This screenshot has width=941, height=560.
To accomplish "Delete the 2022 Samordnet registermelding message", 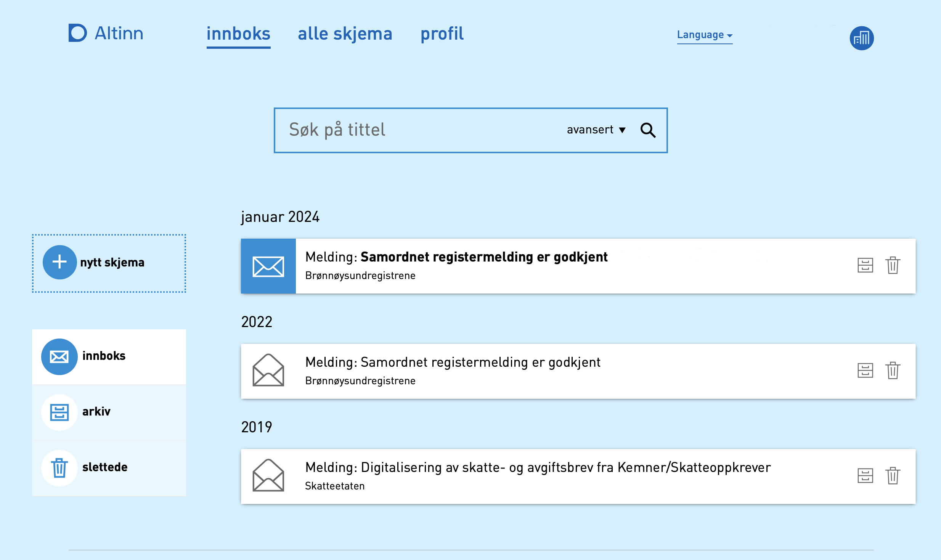I will (x=894, y=371).
